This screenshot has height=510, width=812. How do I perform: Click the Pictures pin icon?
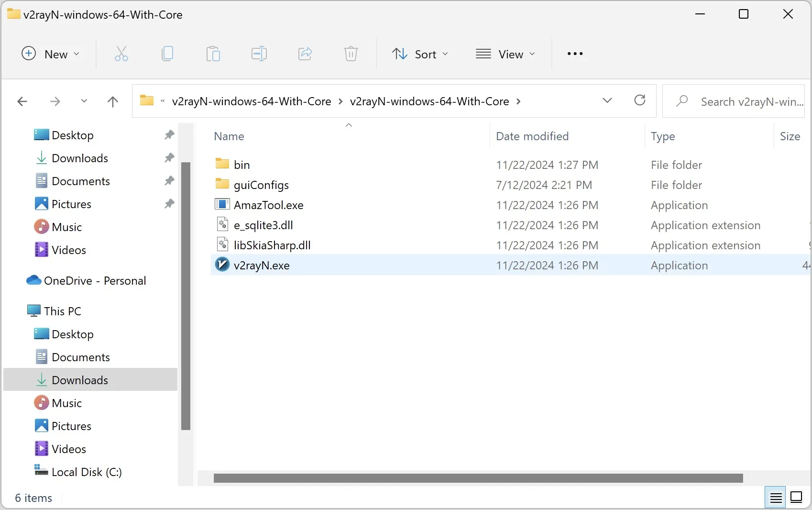tap(169, 204)
